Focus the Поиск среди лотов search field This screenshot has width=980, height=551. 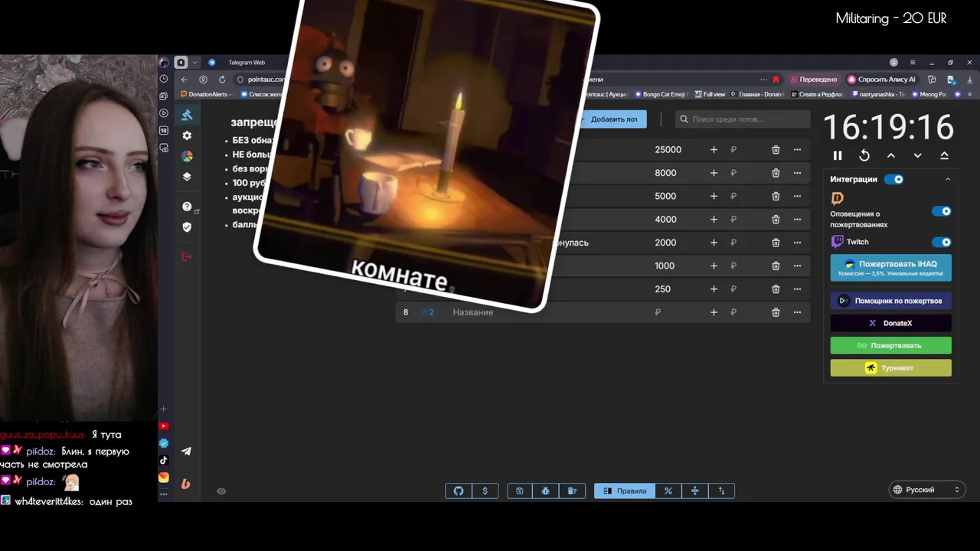coord(743,119)
